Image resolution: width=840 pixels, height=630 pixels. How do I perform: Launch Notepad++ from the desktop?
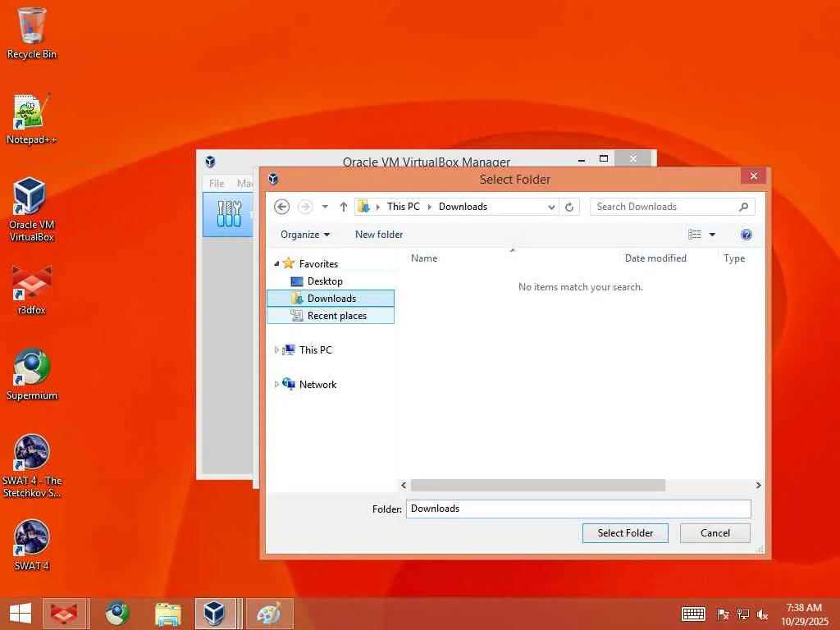click(31, 119)
